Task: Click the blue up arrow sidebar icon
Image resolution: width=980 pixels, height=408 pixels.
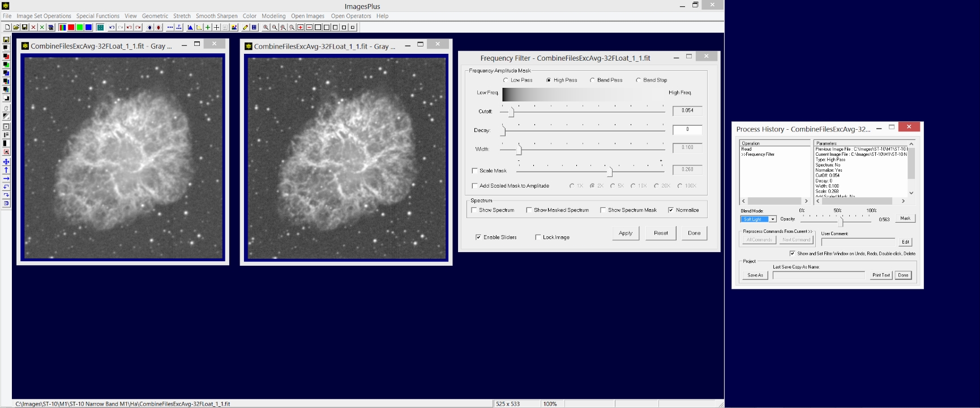Action: [x=6, y=170]
